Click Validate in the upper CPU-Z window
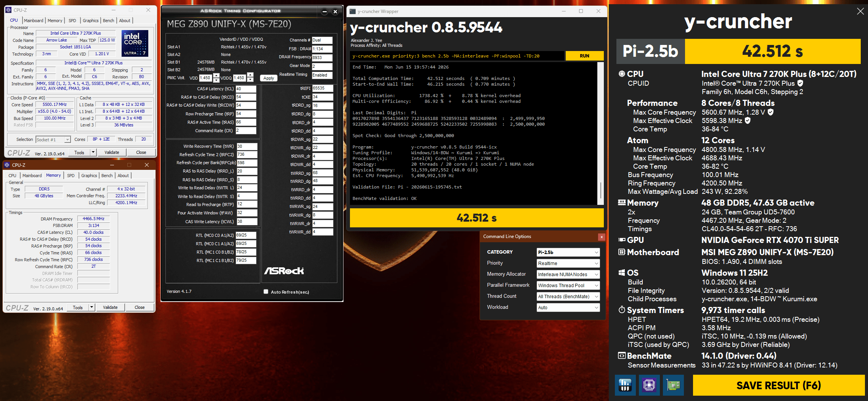 point(112,152)
